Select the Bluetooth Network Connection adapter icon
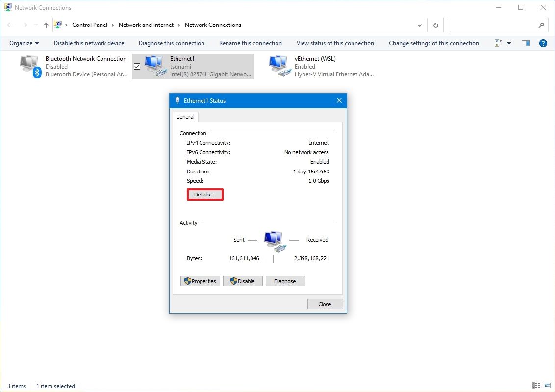The height and width of the screenshot is (392, 555). tap(28, 65)
